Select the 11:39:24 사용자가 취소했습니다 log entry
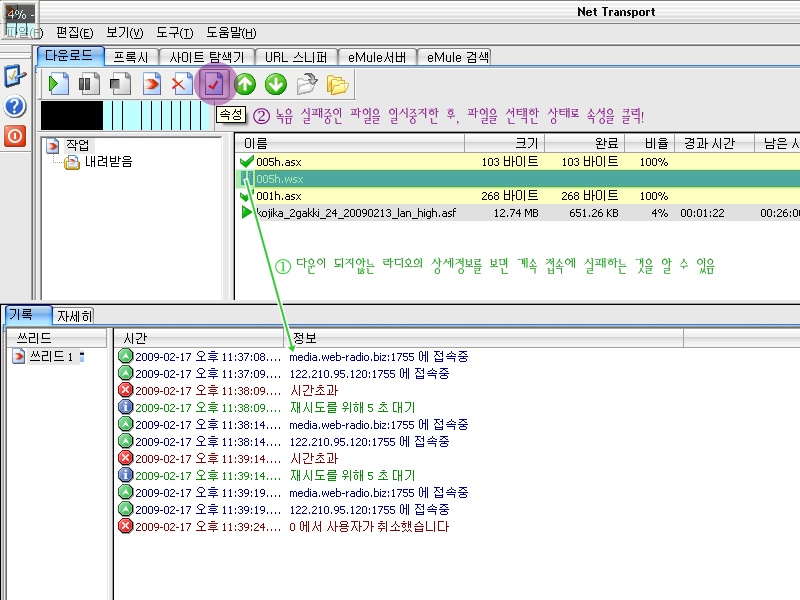The width and height of the screenshot is (800, 600). pyautogui.click(x=284, y=526)
